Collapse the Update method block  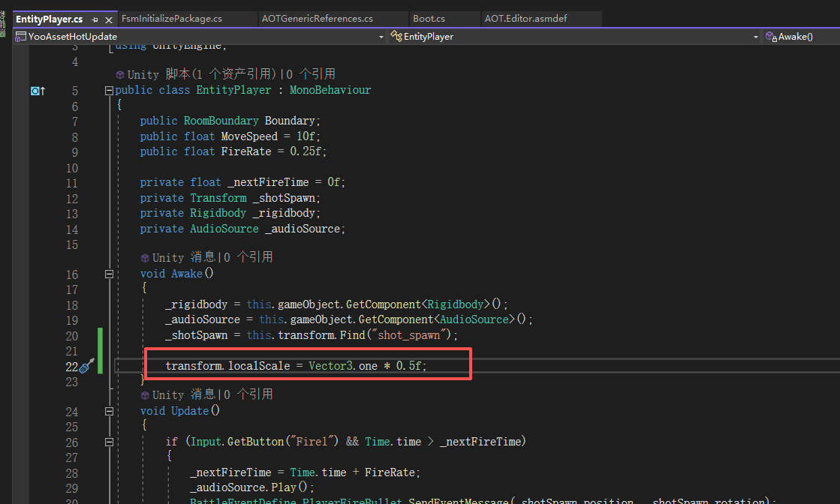(x=109, y=412)
